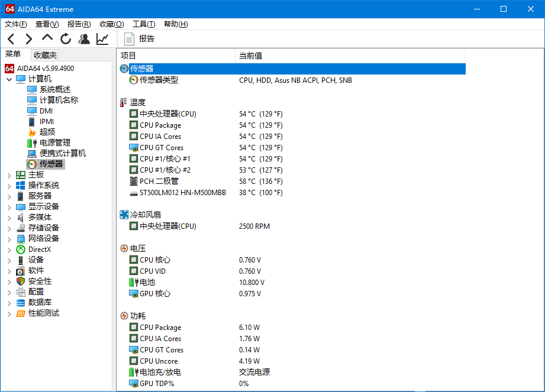Select the 超频 overclock flame item

coord(47,132)
